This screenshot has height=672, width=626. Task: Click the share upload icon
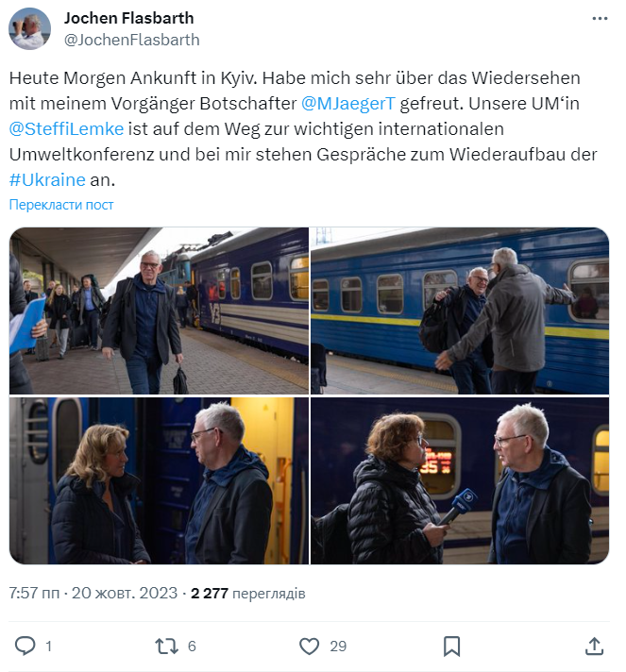(x=594, y=646)
